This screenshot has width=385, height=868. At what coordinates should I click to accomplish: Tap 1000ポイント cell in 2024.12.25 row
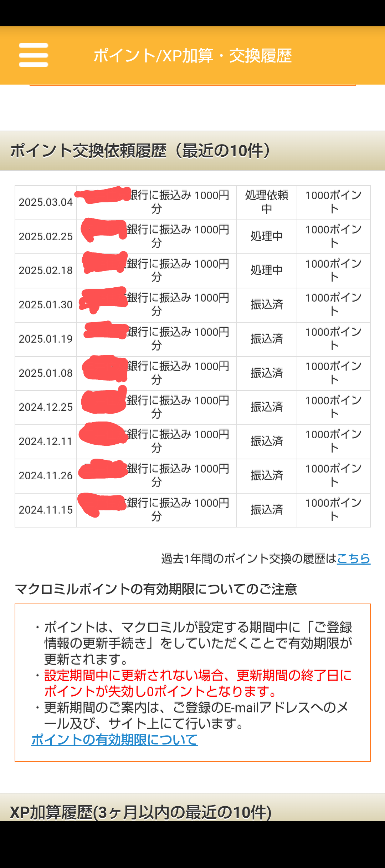334,407
